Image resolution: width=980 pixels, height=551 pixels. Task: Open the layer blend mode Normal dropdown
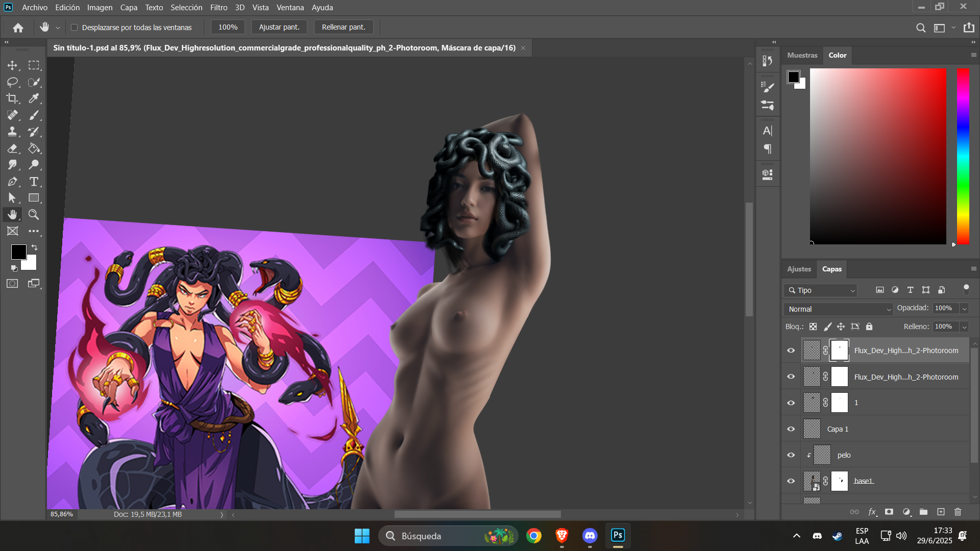[x=838, y=309]
